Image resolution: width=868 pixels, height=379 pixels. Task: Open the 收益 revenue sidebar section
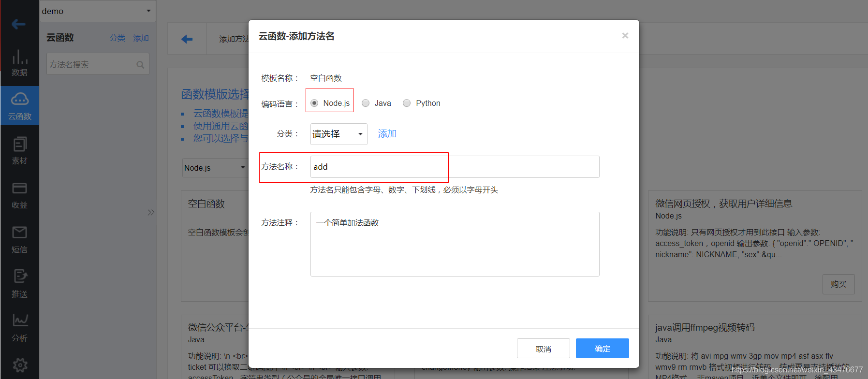pos(19,195)
